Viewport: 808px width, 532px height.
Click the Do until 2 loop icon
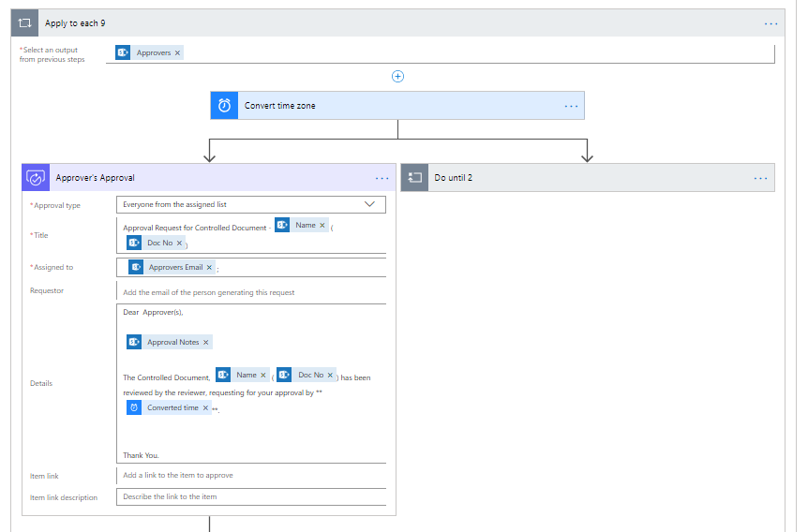pyautogui.click(x=415, y=178)
